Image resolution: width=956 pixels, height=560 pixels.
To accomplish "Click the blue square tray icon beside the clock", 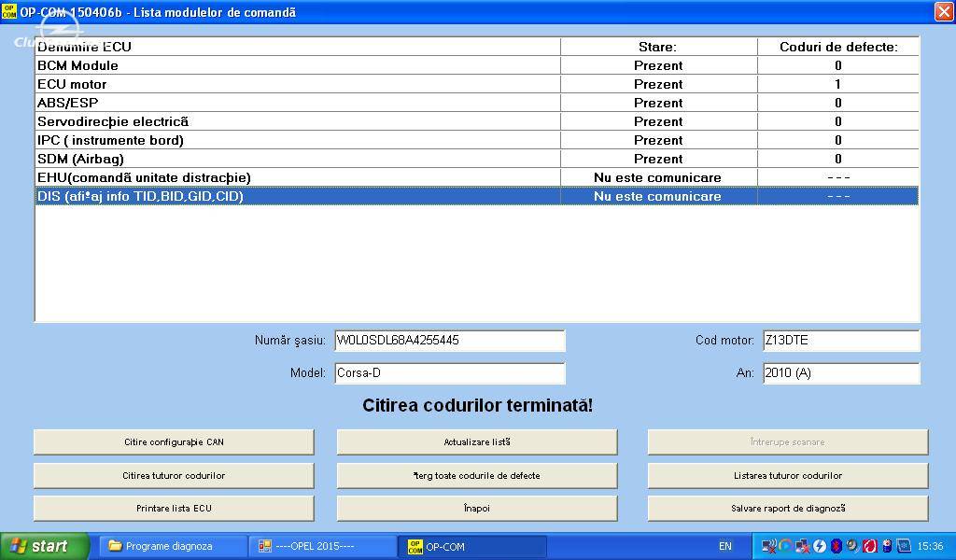I will [x=904, y=546].
